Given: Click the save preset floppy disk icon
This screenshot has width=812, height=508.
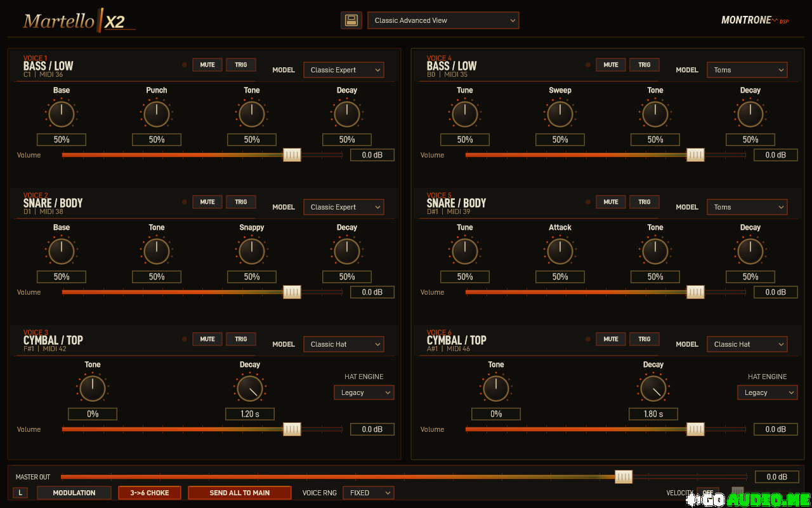Looking at the screenshot, I should click(x=351, y=20).
